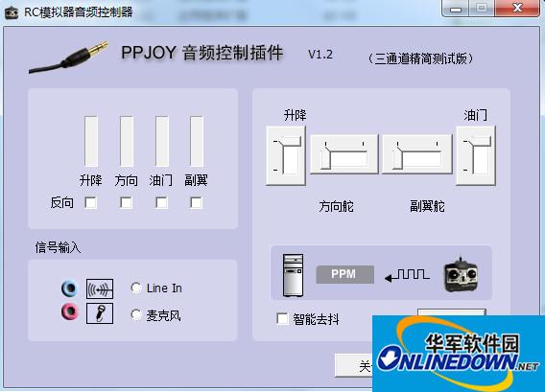This screenshot has height=392, width=545.
Task: Select the 麦克风 input radio button
Action: coord(136,314)
